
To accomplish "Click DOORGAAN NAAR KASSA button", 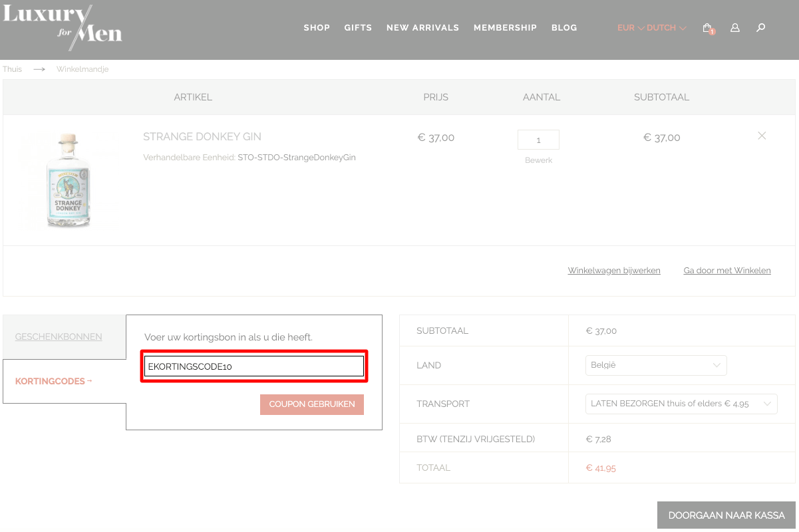I will pyautogui.click(x=726, y=515).
